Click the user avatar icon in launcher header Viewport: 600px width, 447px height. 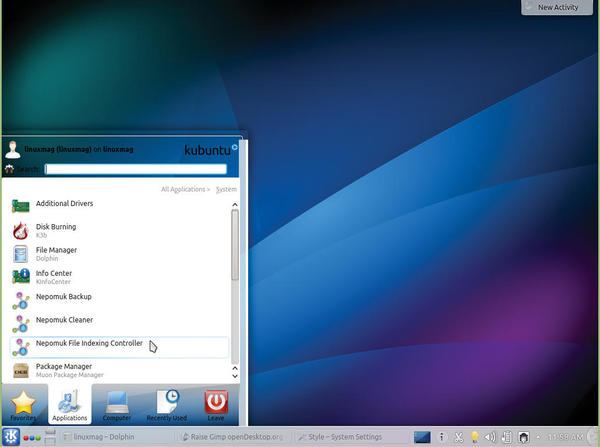pos(13,150)
